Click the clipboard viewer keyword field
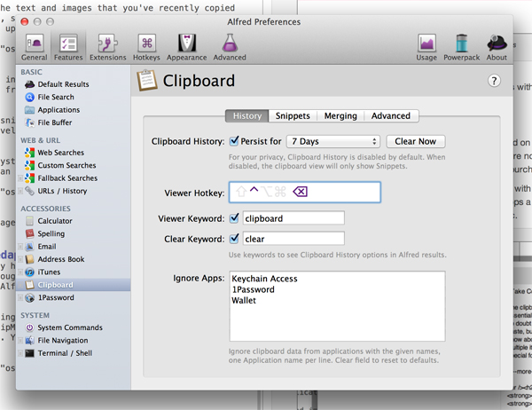532x410 pixels. tap(293, 218)
